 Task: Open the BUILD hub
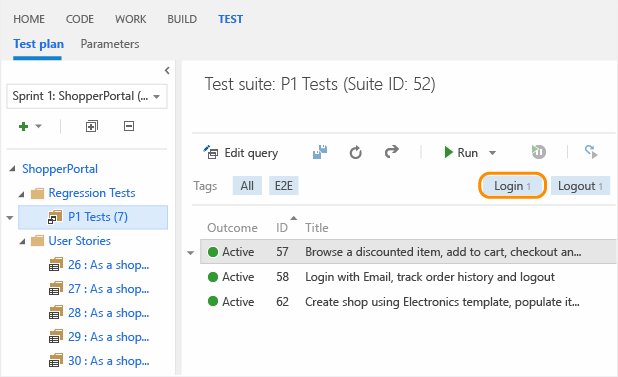[x=182, y=19]
